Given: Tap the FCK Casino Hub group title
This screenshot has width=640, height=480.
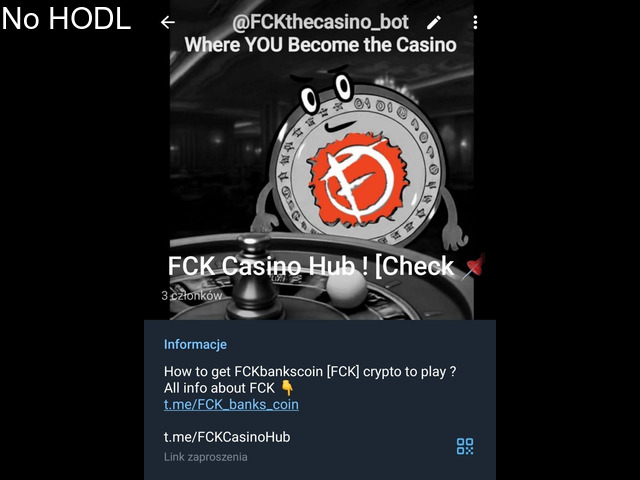Looking at the screenshot, I should [x=311, y=266].
